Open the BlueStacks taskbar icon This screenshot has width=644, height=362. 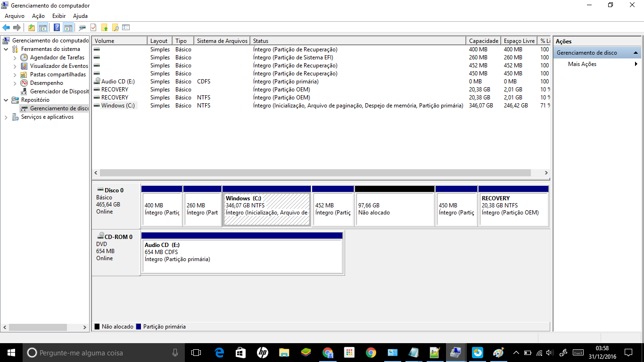(306, 353)
